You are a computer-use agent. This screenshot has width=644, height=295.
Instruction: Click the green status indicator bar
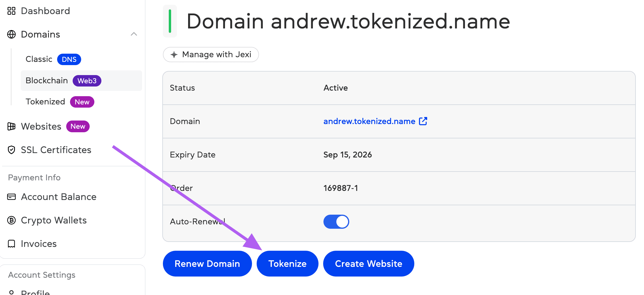[170, 21]
